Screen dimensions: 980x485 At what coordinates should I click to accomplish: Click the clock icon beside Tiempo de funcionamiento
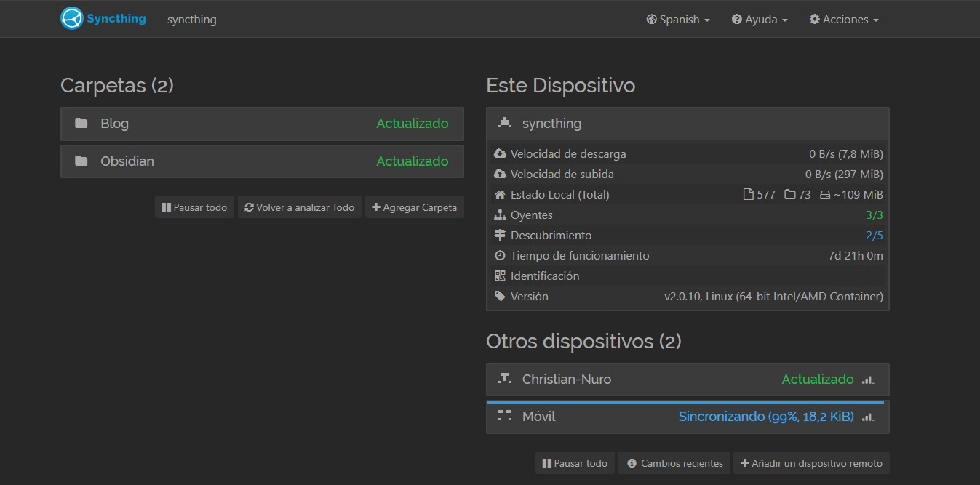click(499, 255)
